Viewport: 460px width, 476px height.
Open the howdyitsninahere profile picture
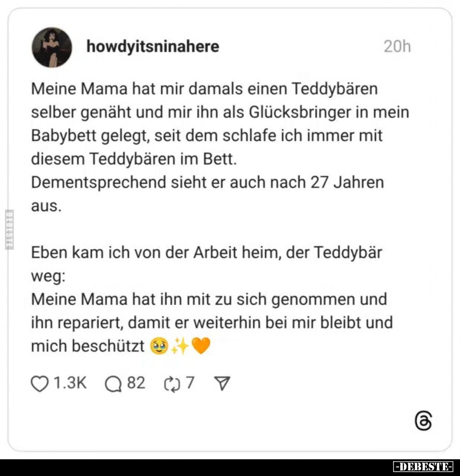pyautogui.click(x=52, y=47)
